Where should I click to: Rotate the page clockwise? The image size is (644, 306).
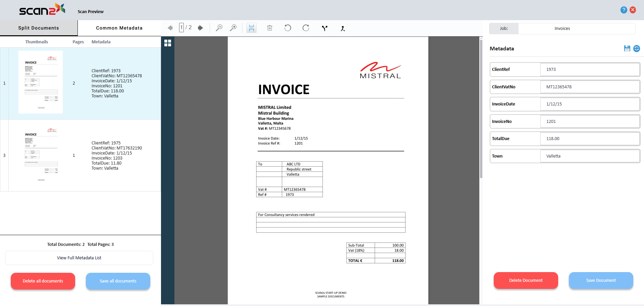(306, 28)
